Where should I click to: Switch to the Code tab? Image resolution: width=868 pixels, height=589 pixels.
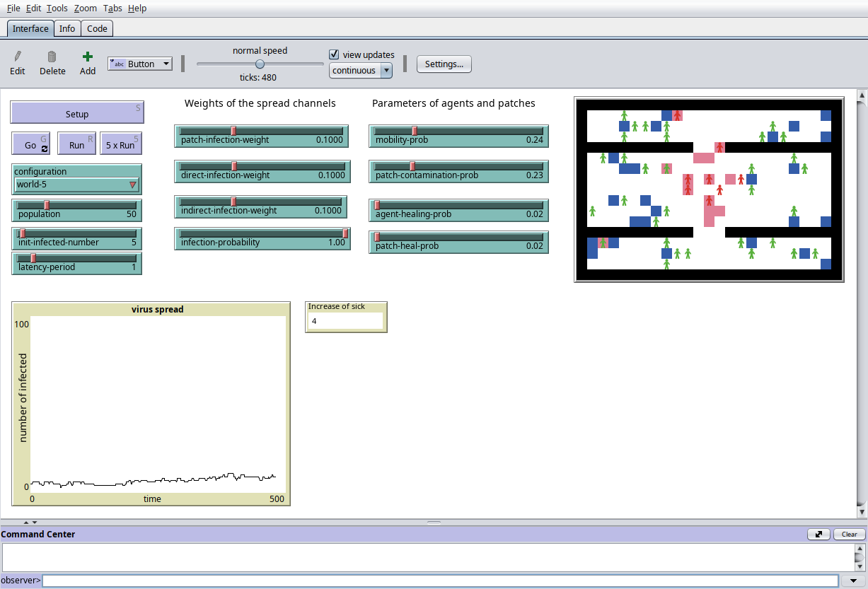97,28
